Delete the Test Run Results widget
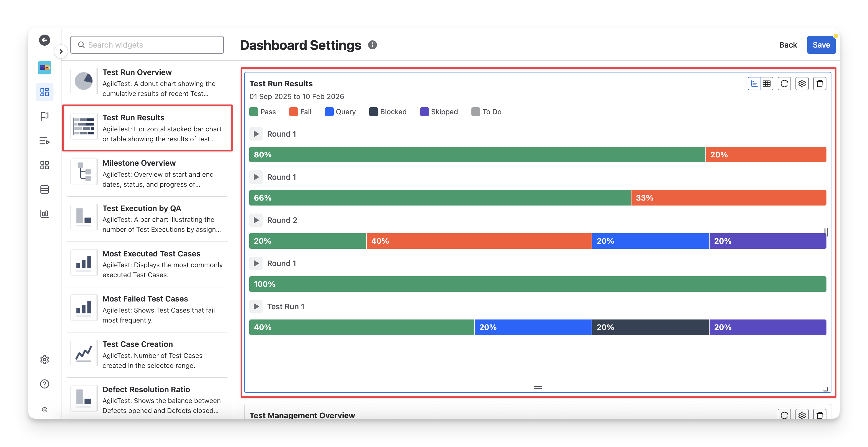 [x=820, y=84]
